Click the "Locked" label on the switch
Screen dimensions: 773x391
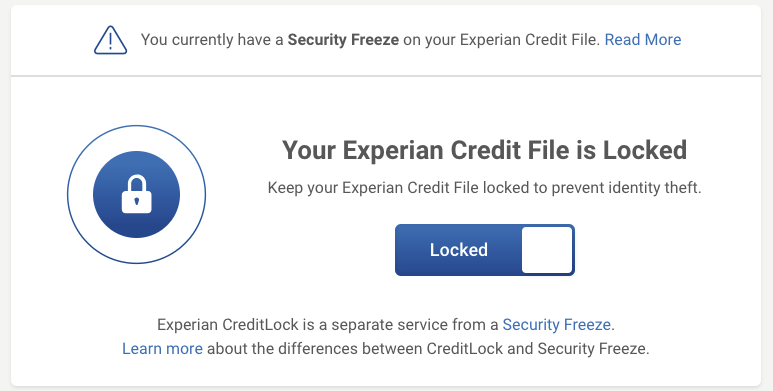click(458, 250)
